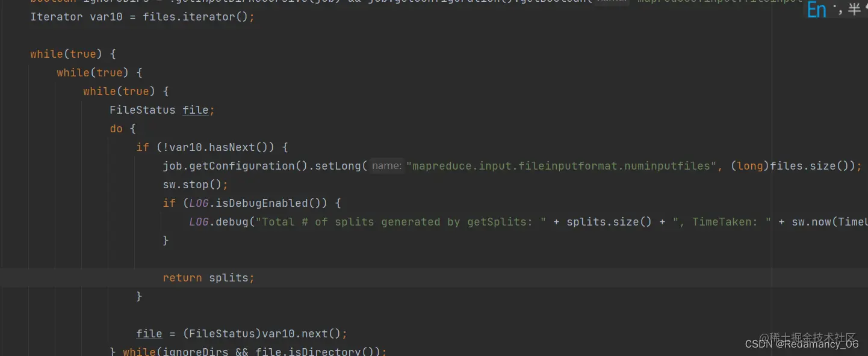This screenshot has width=868, height=356.
Task: Click the "do {" keyword line
Action: (123, 129)
